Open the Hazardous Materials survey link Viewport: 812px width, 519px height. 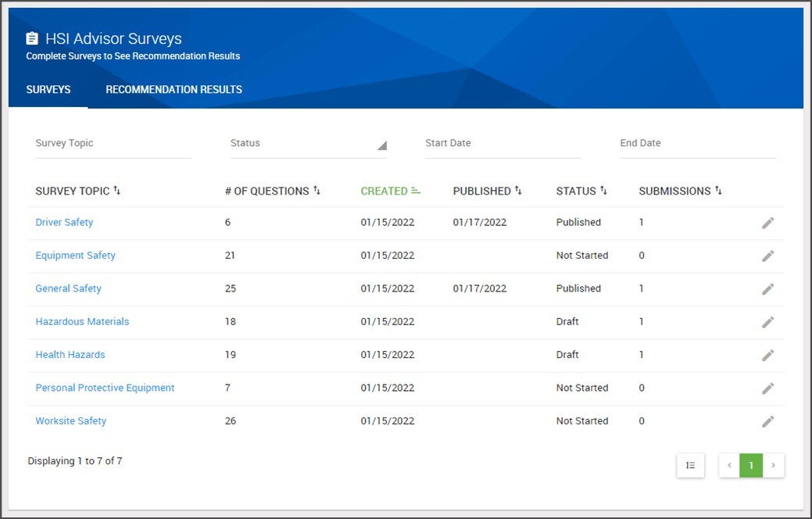[82, 322]
